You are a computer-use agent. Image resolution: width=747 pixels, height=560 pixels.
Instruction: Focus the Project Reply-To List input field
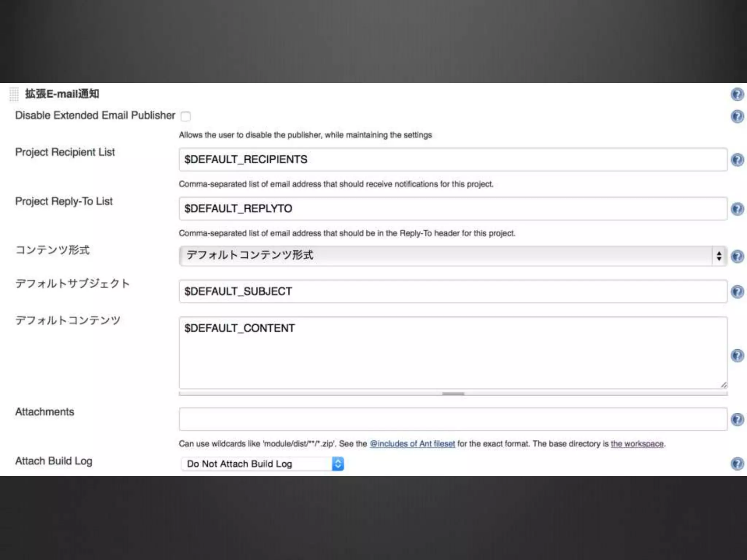[453, 209]
